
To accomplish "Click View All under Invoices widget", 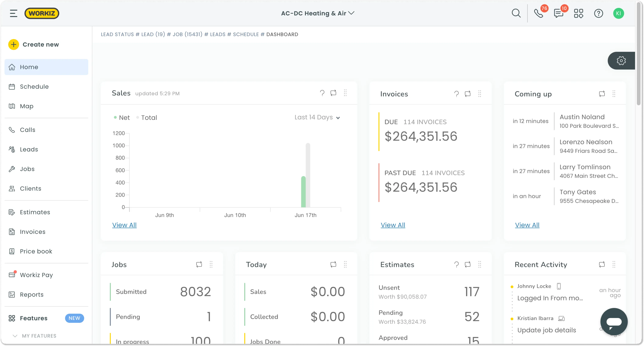I will [393, 225].
